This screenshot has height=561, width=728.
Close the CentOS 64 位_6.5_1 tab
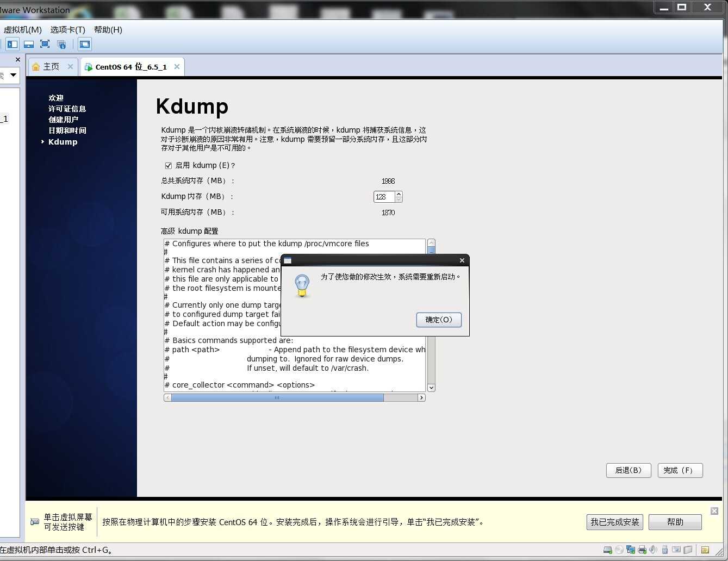click(x=177, y=67)
